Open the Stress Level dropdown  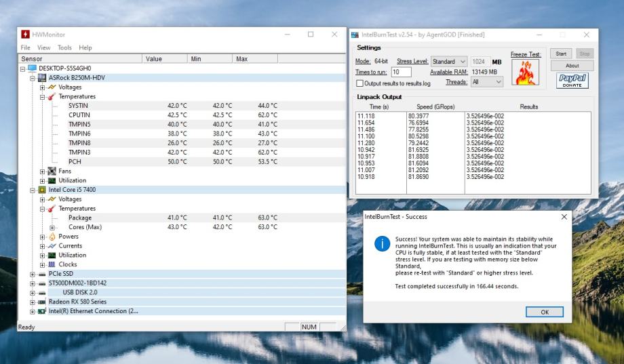449,62
